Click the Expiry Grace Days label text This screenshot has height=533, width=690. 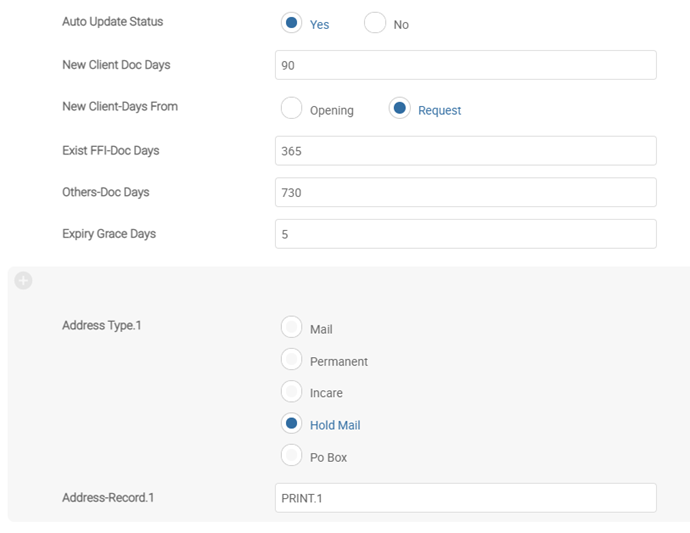click(109, 234)
